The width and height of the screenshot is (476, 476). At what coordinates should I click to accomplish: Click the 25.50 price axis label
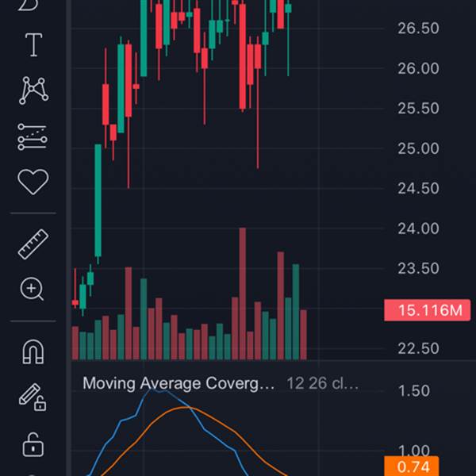click(418, 109)
